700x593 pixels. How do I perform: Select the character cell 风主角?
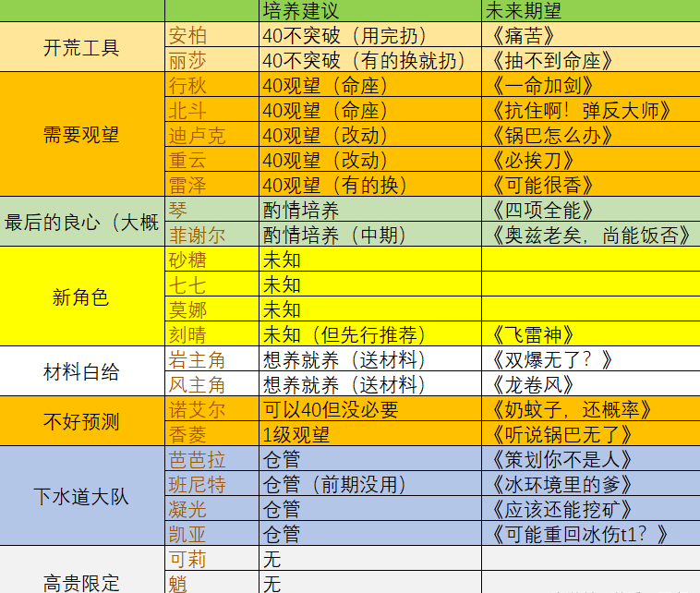[212, 383]
